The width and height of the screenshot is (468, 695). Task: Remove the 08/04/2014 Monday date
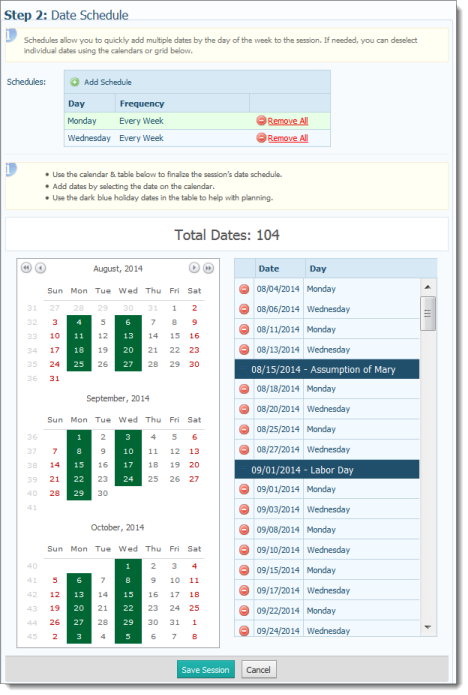pos(244,289)
